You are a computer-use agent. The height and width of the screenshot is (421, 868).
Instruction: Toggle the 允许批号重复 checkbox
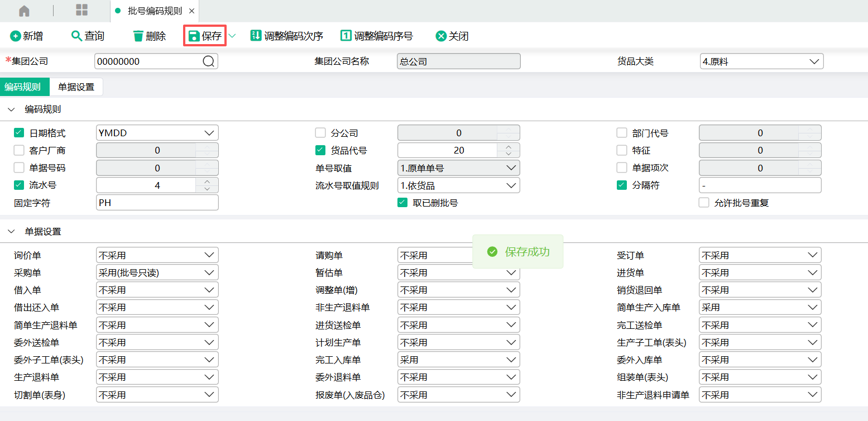coord(704,203)
